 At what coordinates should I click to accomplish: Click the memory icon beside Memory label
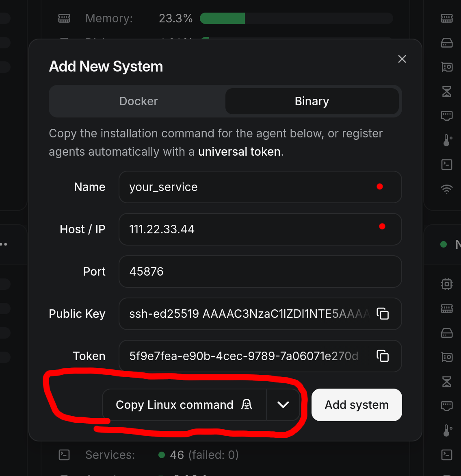click(64, 18)
